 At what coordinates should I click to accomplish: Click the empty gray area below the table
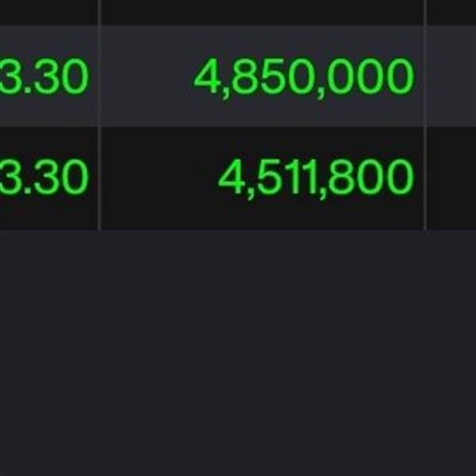[238, 353]
